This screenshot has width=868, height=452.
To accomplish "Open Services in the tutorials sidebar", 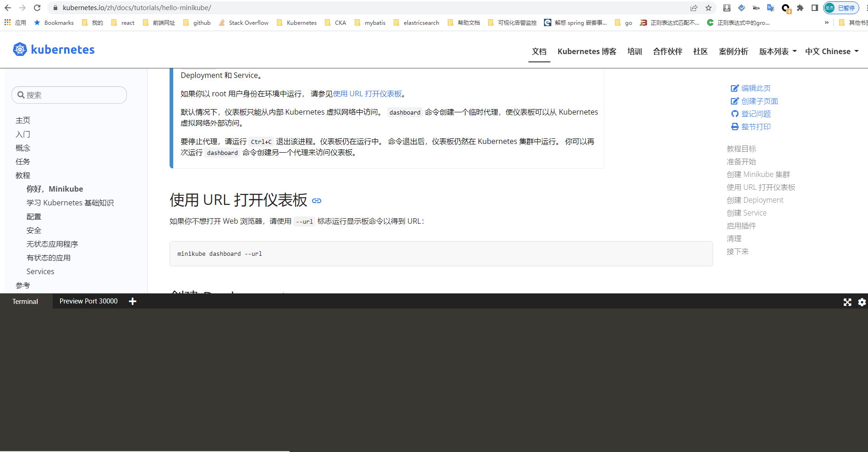I will tap(40, 271).
